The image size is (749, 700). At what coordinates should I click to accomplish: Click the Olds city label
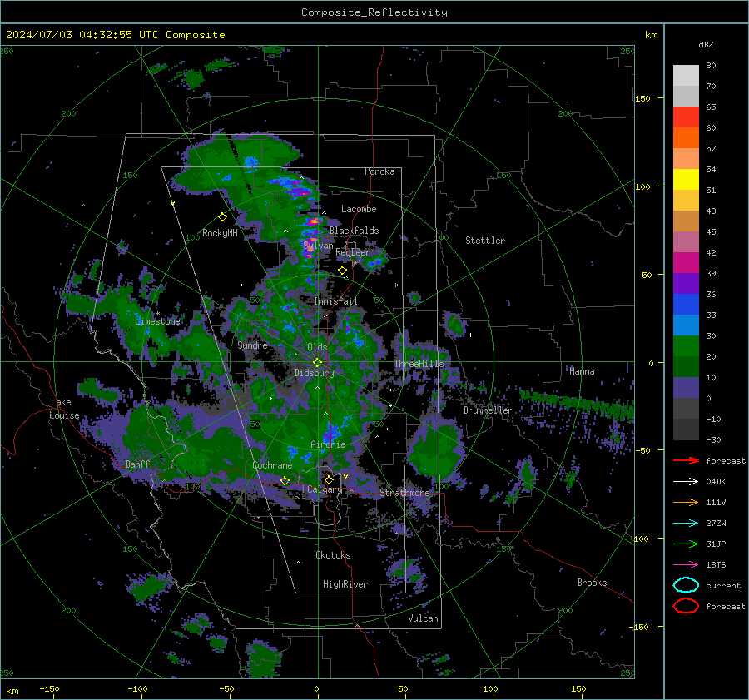317,346
